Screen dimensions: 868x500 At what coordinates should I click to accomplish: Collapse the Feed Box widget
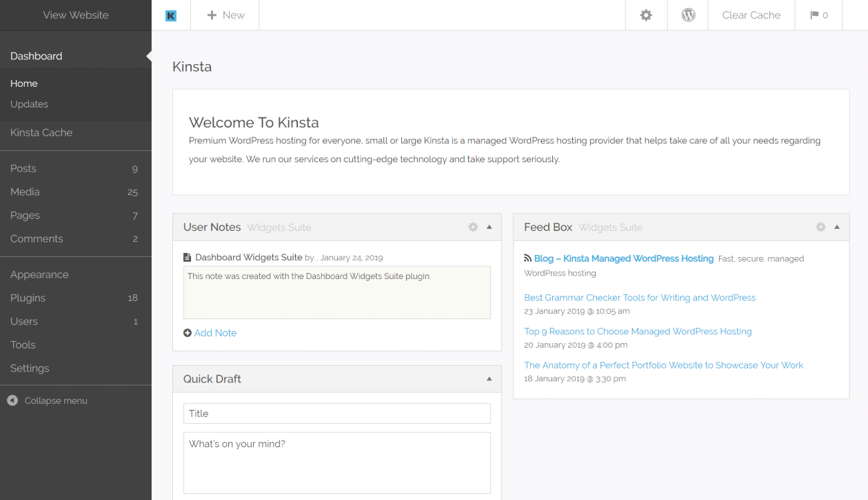tap(838, 227)
